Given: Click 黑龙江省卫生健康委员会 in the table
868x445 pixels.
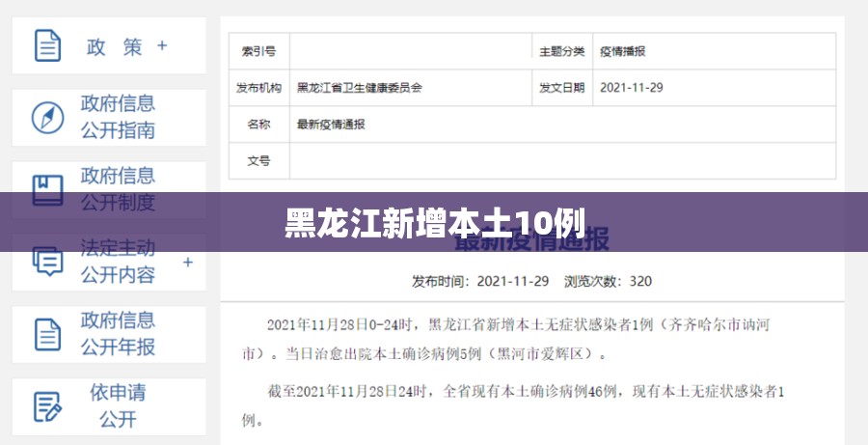Looking at the screenshot, I should click(x=360, y=88).
